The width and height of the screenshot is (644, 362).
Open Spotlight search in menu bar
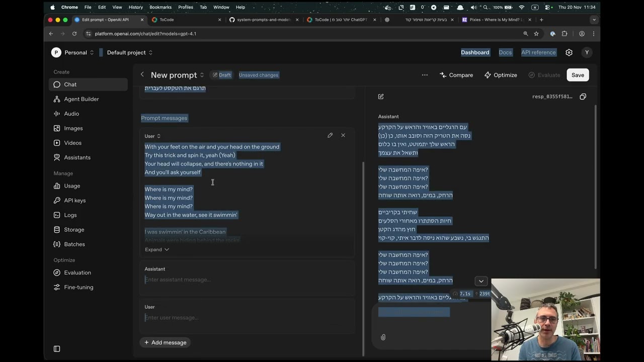[486, 7]
